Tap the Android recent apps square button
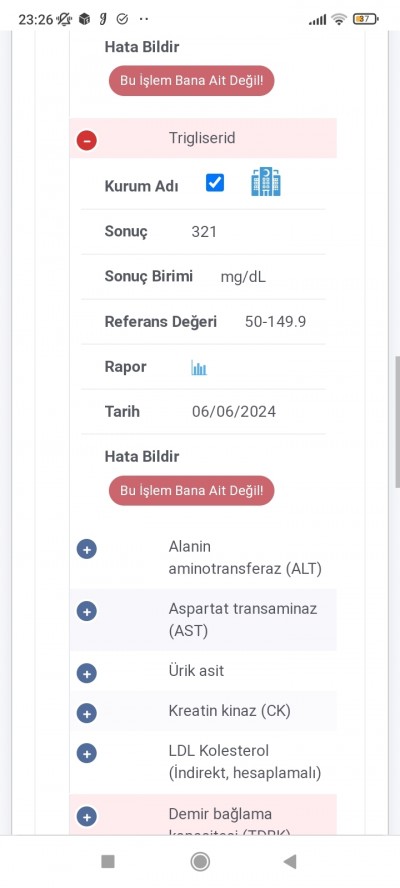Screen dimensions: 400x888 108,861
